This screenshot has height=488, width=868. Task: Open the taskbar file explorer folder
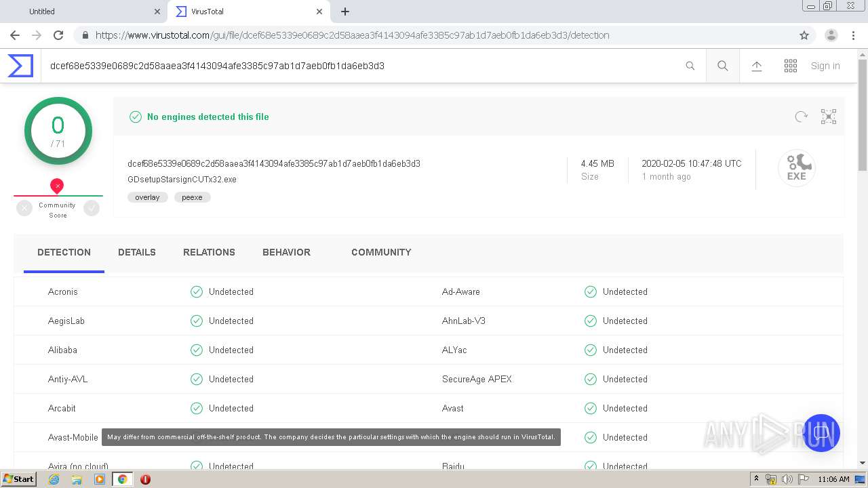tap(77, 479)
